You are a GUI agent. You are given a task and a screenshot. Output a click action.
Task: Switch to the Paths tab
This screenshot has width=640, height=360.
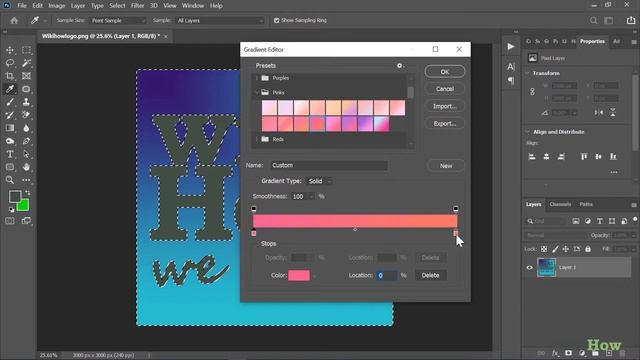point(586,204)
